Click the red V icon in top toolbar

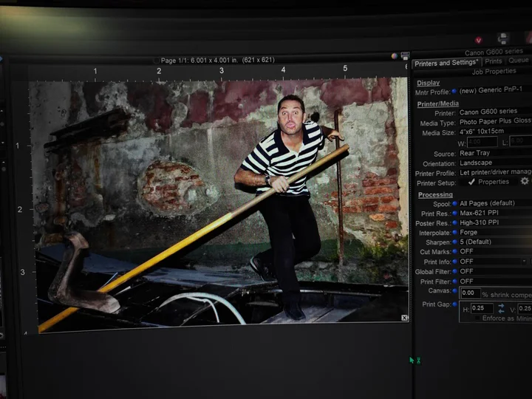tap(478, 41)
